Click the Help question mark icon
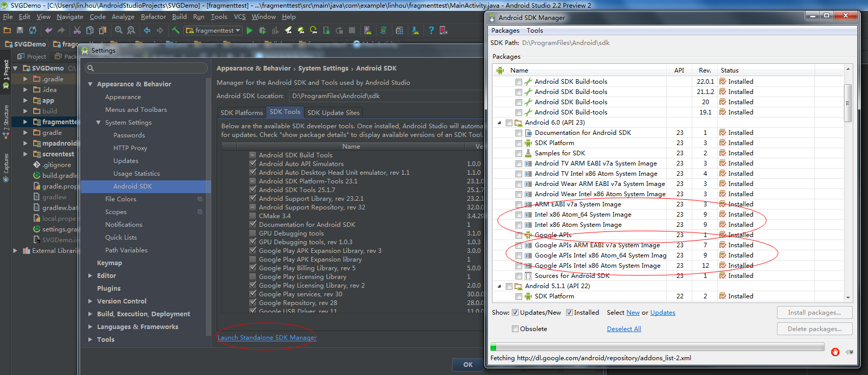This screenshot has width=868, height=375. (x=431, y=30)
